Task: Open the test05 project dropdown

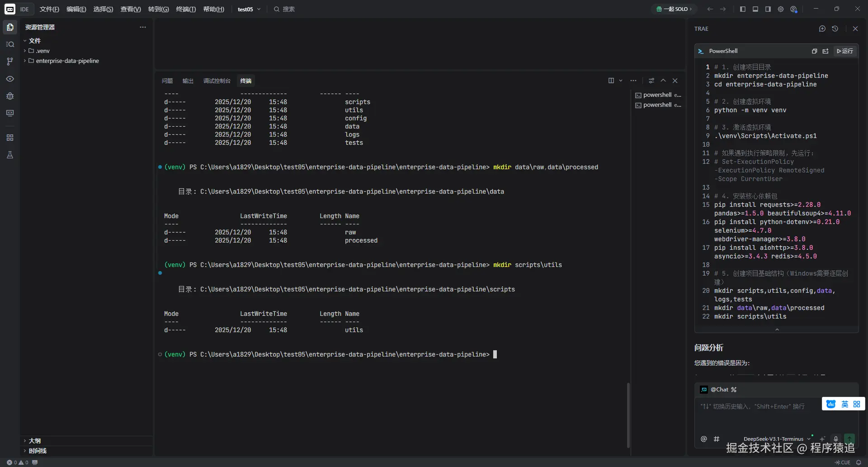Action: click(x=249, y=9)
